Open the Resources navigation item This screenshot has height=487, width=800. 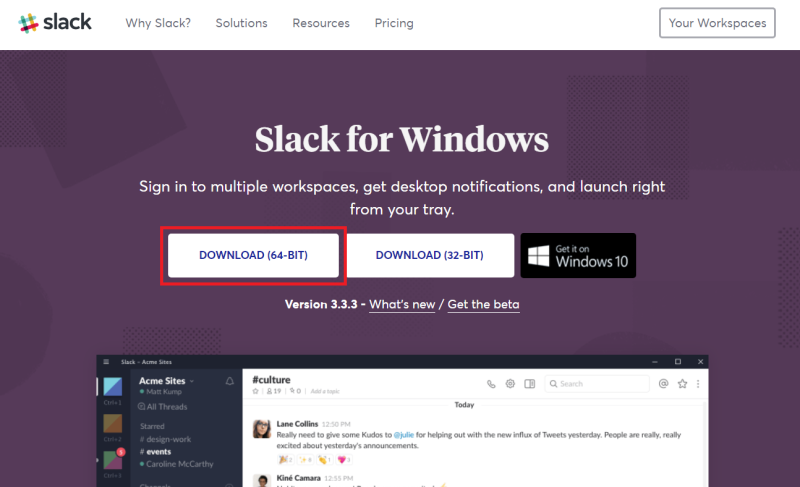click(x=321, y=23)
